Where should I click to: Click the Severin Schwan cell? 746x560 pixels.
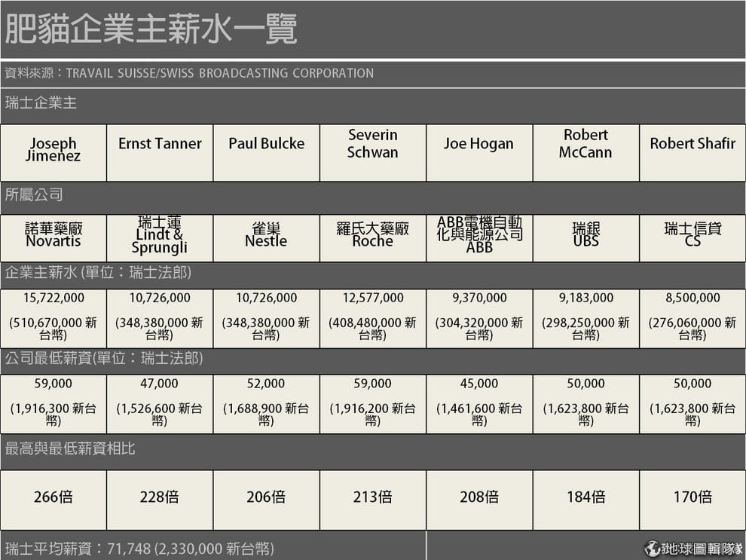coord(373,153)
